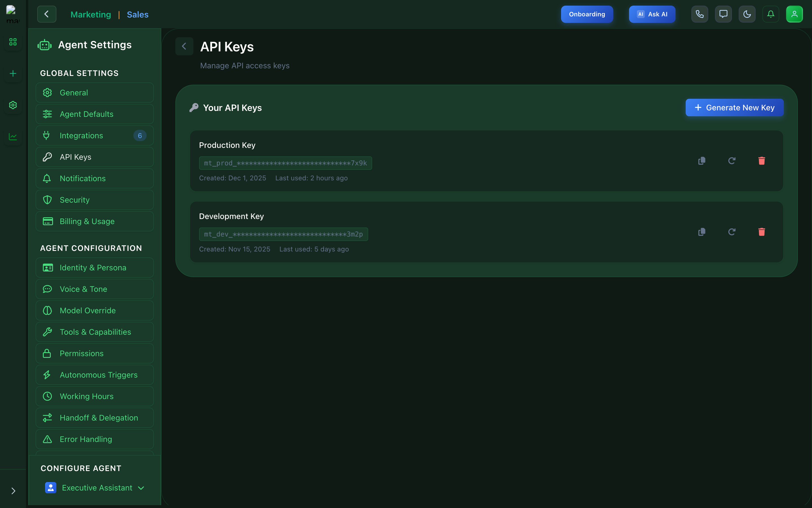Open the phone call icon
812x508 pixels.
point(700,14)
